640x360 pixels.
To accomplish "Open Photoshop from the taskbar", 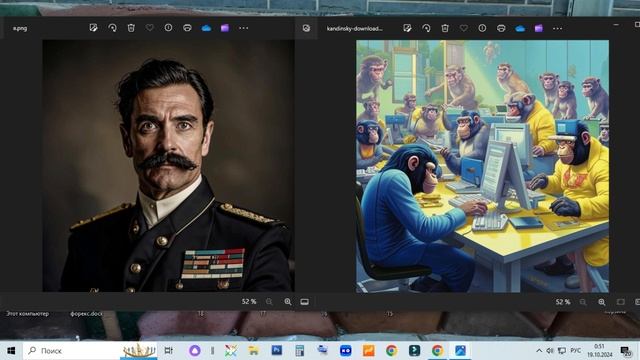I will pyautogui.click(x=277, y=350).
